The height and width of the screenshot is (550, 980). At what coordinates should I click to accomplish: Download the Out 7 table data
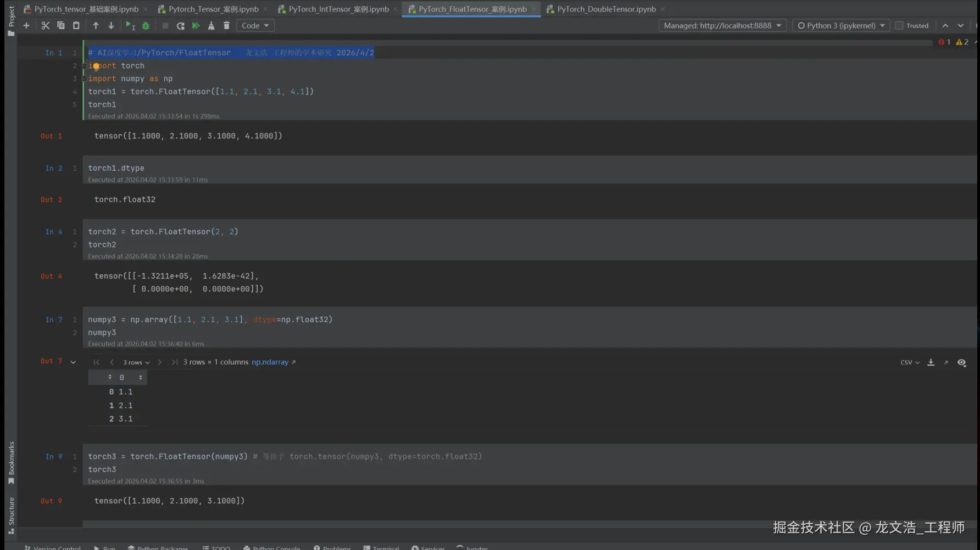click(x=931, y=362)
